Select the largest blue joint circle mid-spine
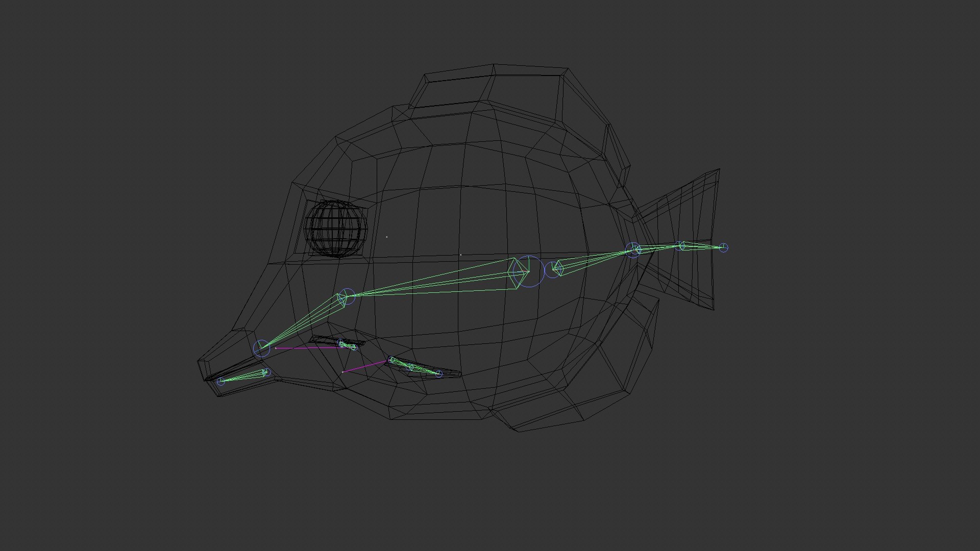980x551 pixels. [x=529, y=271]
